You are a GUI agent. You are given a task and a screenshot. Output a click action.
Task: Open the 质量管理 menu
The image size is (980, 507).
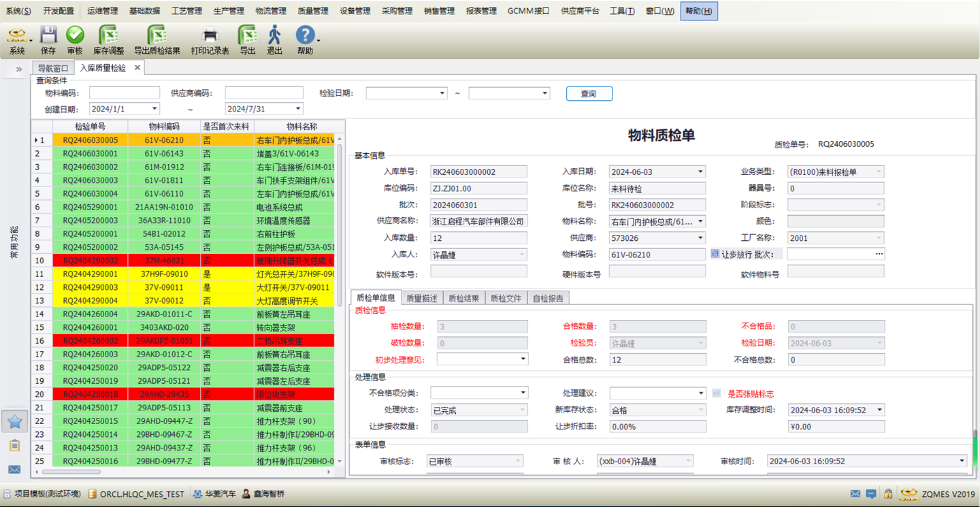click(312, 11)
